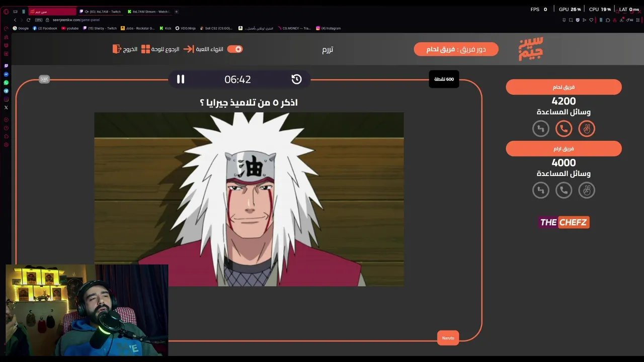Reload the page
Image resolution: width=644 pixels, height=362 pixels.
pyautogui.click(x=28, y=20)
